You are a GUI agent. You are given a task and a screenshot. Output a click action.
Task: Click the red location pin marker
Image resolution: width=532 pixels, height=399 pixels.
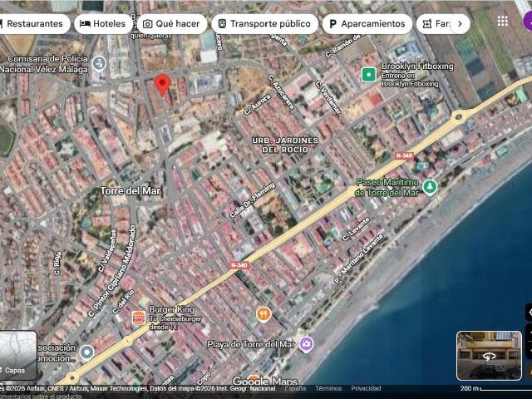162,84
